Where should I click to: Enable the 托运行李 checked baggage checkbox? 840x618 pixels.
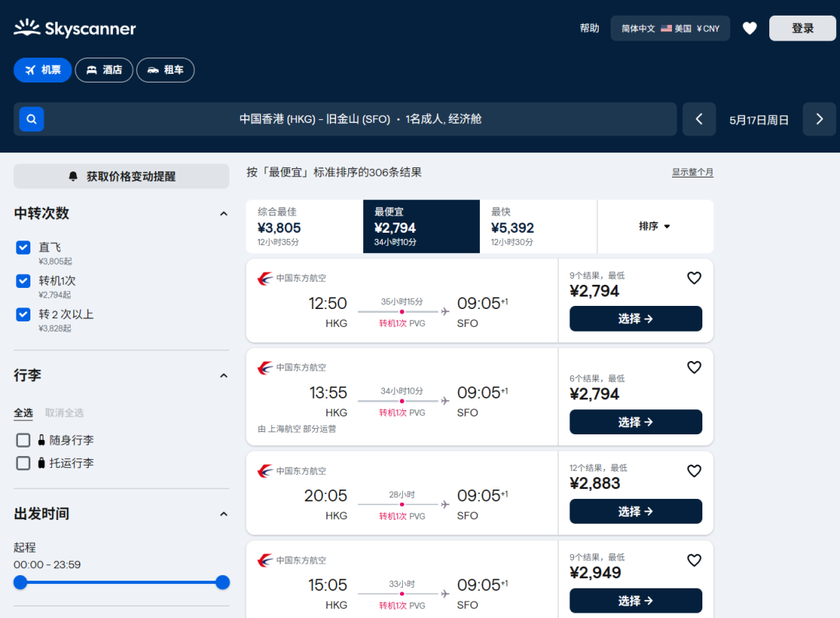coord(23,463)
